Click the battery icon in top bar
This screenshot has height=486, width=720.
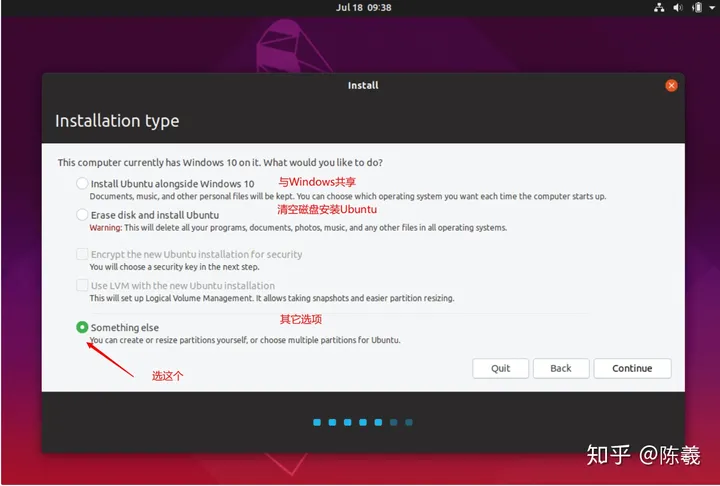coord(697,7)
